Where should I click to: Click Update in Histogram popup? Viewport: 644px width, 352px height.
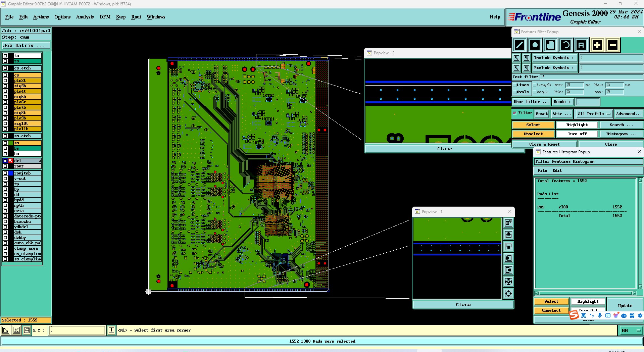coord(625,306)
